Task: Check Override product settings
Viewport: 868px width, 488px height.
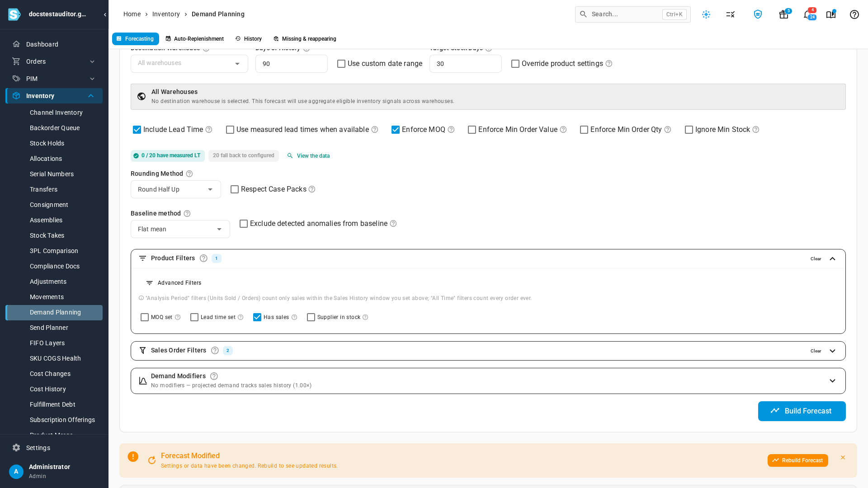Action: (x=515, y=64)
